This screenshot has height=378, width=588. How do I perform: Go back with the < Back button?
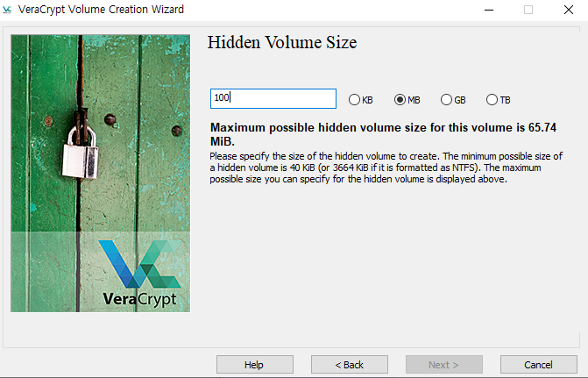click(x=349, y=365)
